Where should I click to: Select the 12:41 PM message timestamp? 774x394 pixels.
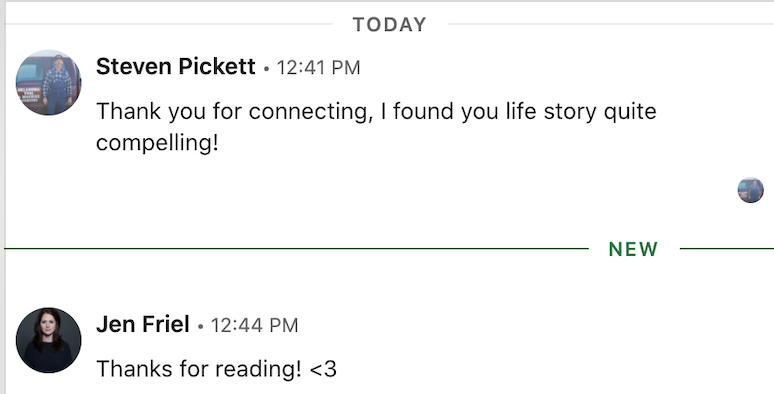pyautogui.click(x=318, y=68)
